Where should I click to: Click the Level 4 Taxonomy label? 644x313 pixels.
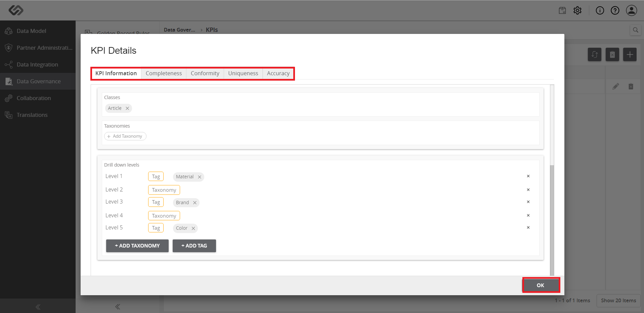click(164, 216)
